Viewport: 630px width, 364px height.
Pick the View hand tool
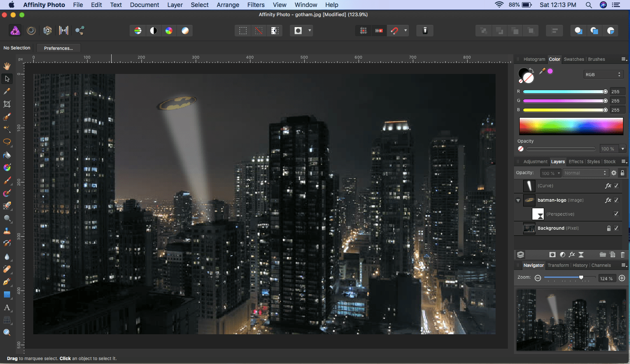pos(7,66)
